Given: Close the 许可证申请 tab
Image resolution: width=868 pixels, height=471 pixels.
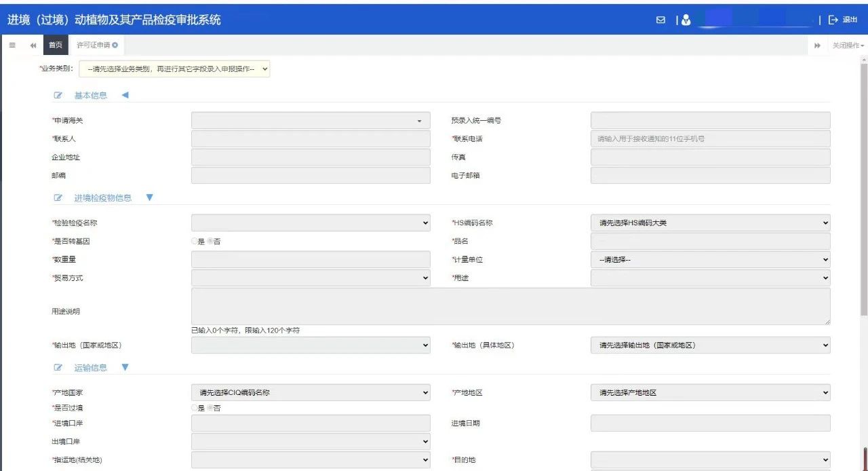Looking at the screenshot, I should coord(115,45).
